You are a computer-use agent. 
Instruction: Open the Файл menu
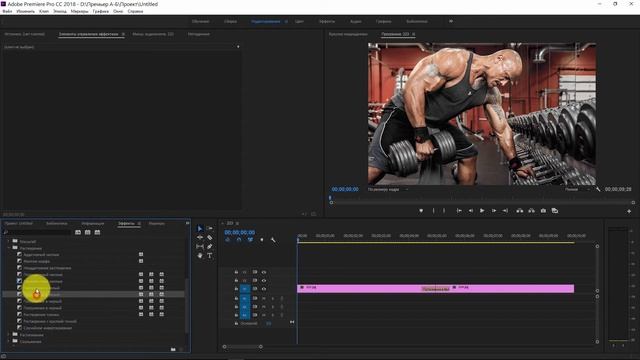pyautogui.click(x=7, y=11)
